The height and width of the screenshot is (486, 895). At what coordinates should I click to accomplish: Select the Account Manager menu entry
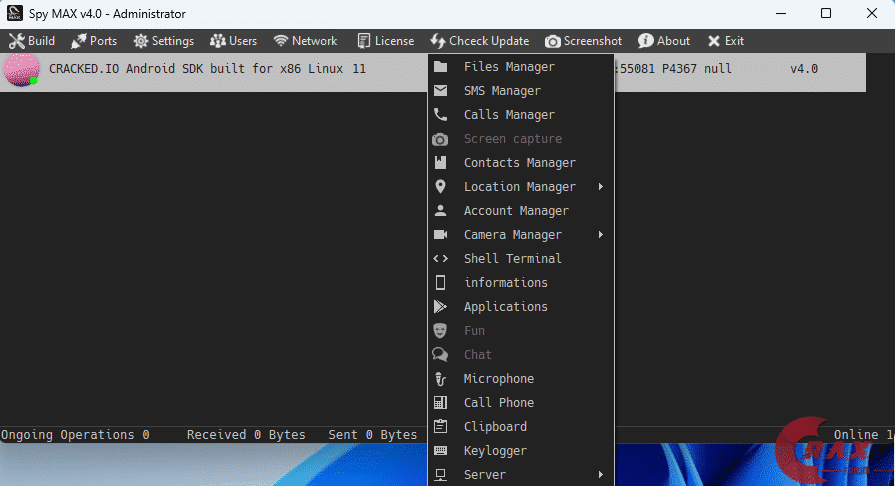516,211
